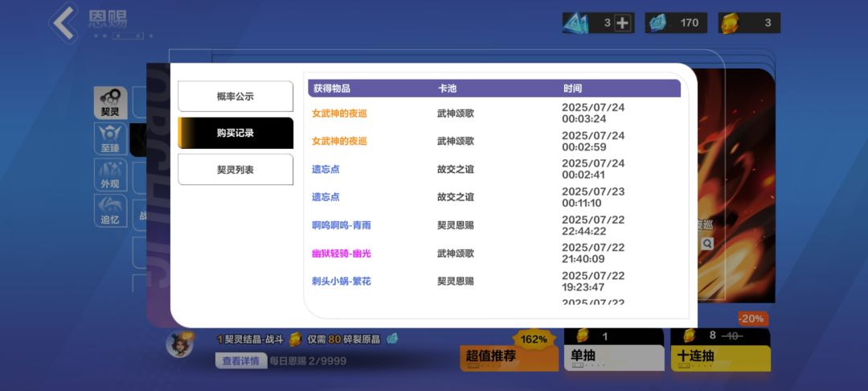Perform a 单抽 single draw
The height and width of the screenshot is (391, 868).
click(x=614, y=350)
